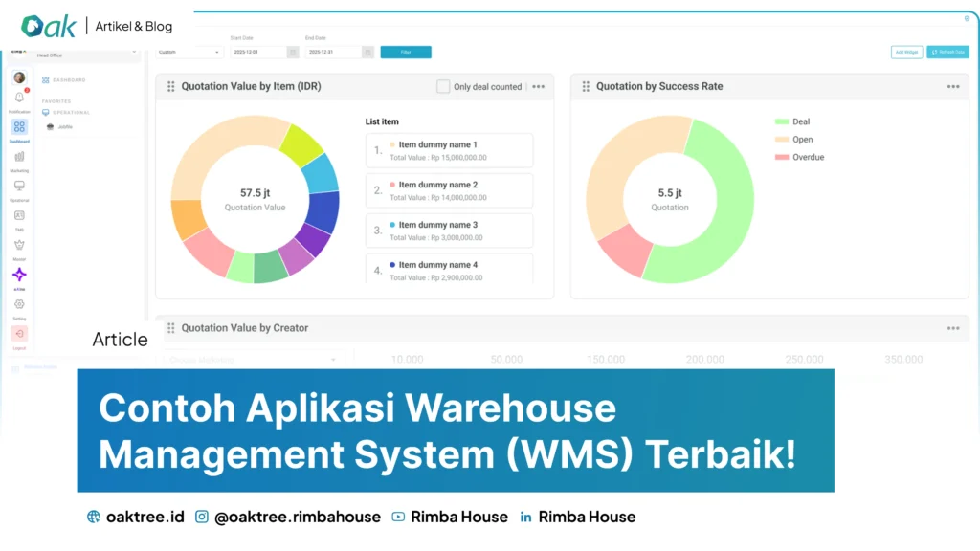The height and width of the screenshot is (551, 980).
Task: Select the DASHBOARD menu entry
Action: point(64,80)
